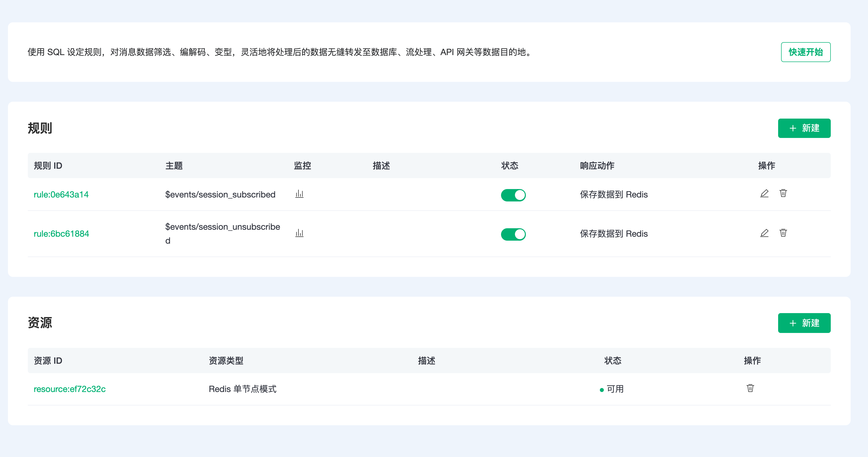
Task: Click the $events/session_subscribed topic cell
Action: tap(220, 195)
